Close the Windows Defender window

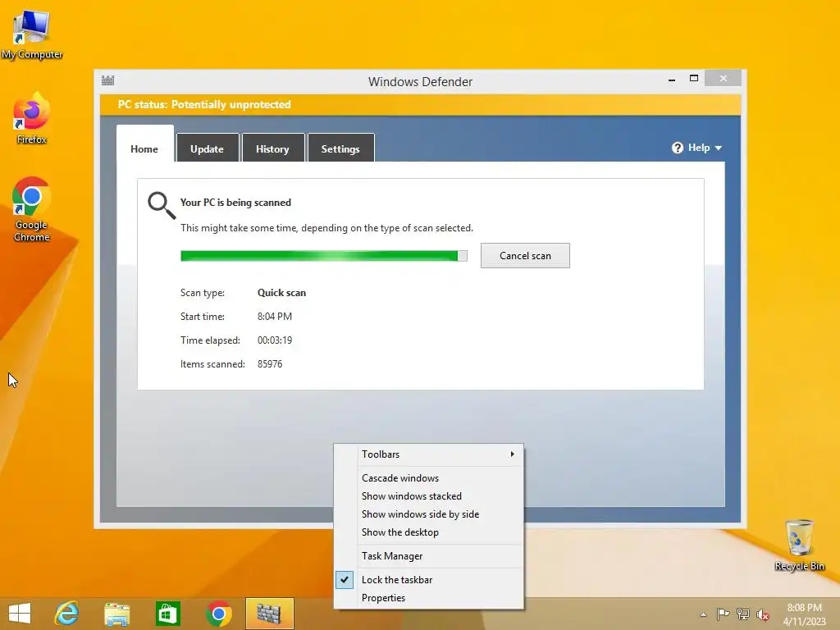click(x=724, y=78)
